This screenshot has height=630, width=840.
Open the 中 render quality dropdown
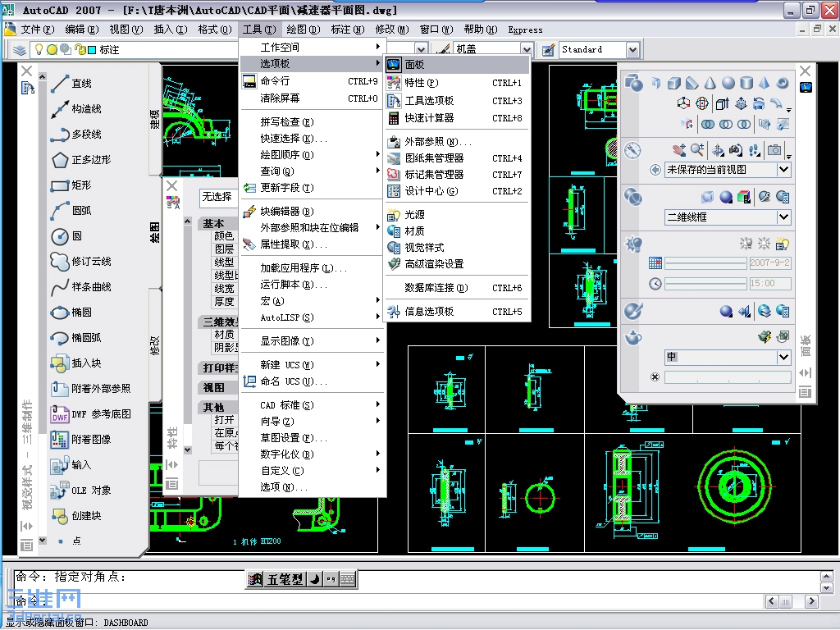[783, 357]
